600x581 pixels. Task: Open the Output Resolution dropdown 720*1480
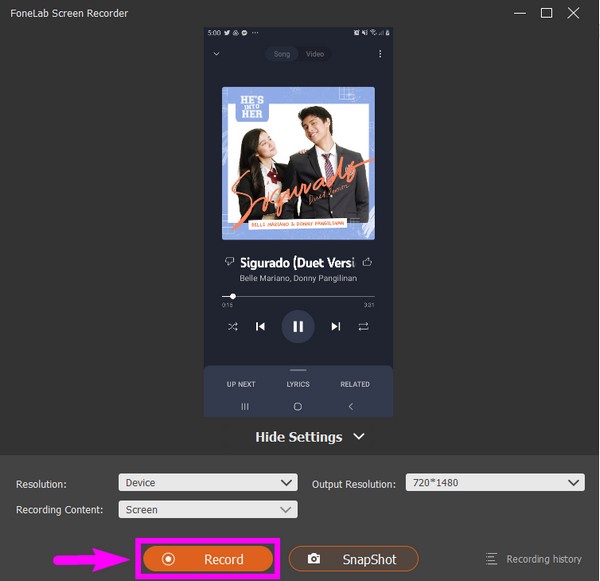pos(495,482)
